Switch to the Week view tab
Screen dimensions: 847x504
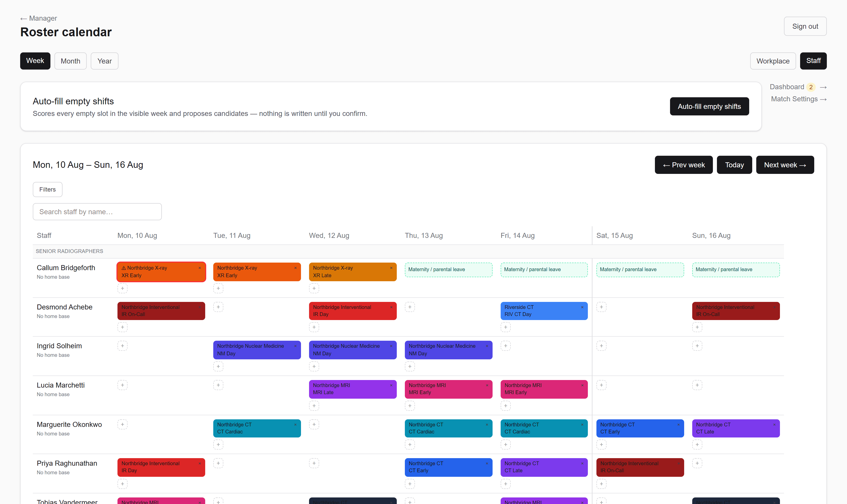[35, 61]
